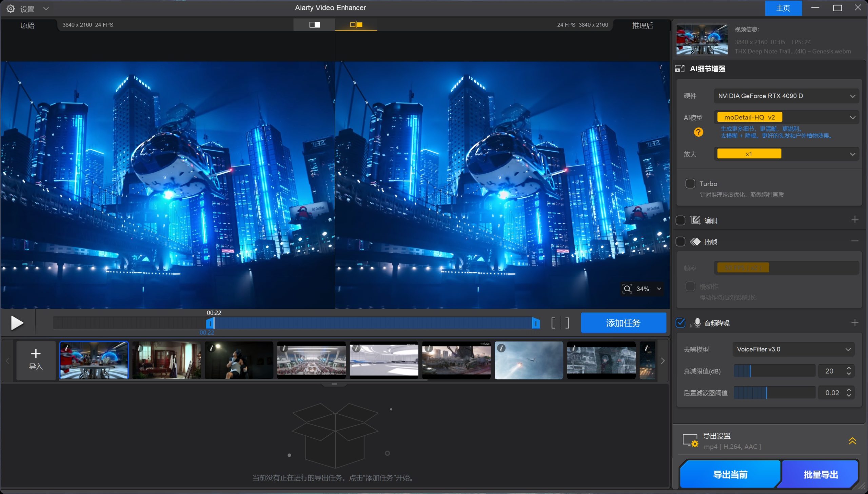Select the 推理后 inferred tab
This screenshot has width=868, height=494.
point(642,25)
